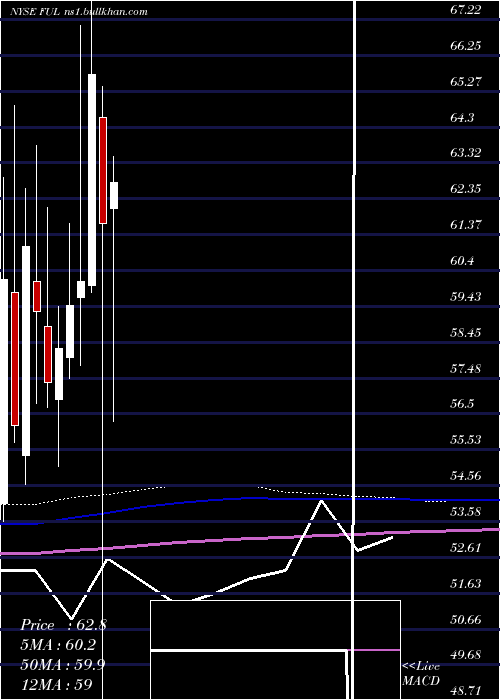Image resolution: width=500 pixels, height=700 pixels.
Task: Click the 65.27 price axis label
Action: pos(466,82)
